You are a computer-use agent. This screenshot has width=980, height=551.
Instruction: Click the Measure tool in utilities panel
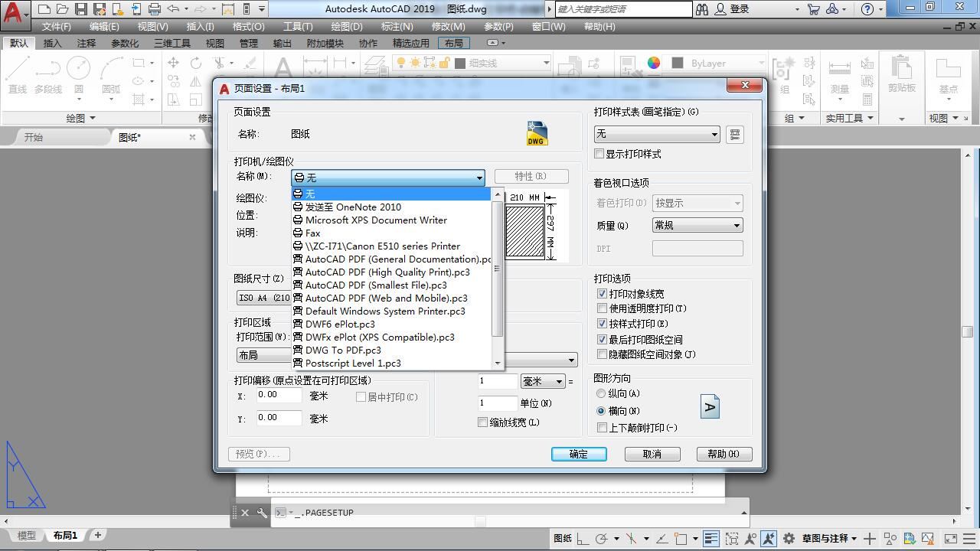(x=840, y=76)
